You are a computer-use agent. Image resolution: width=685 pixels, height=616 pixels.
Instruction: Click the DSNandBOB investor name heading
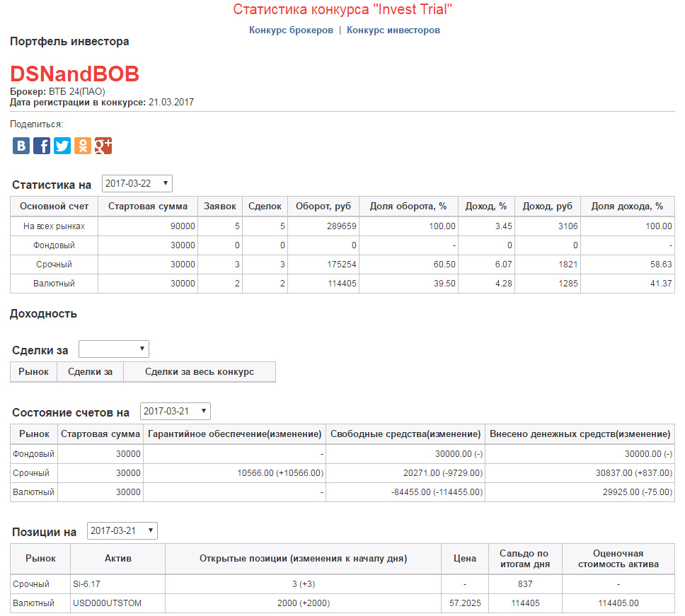coord(74,74)
